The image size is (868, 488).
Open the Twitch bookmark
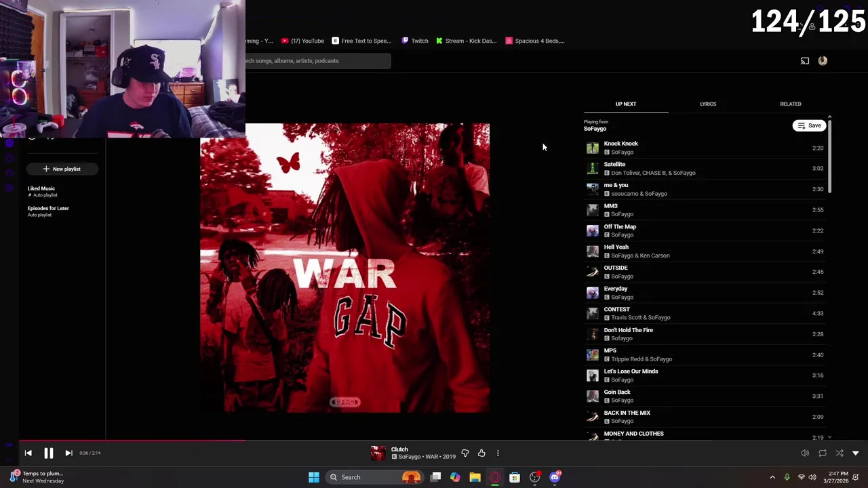tap(415, 41)
